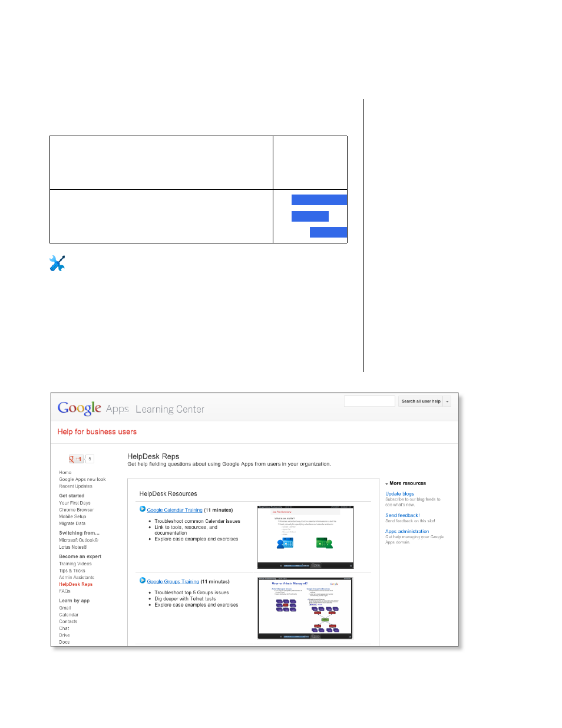The image size is (562, 728).
Task: Open Recent Updates in sidebar
Action: (75, 486)
